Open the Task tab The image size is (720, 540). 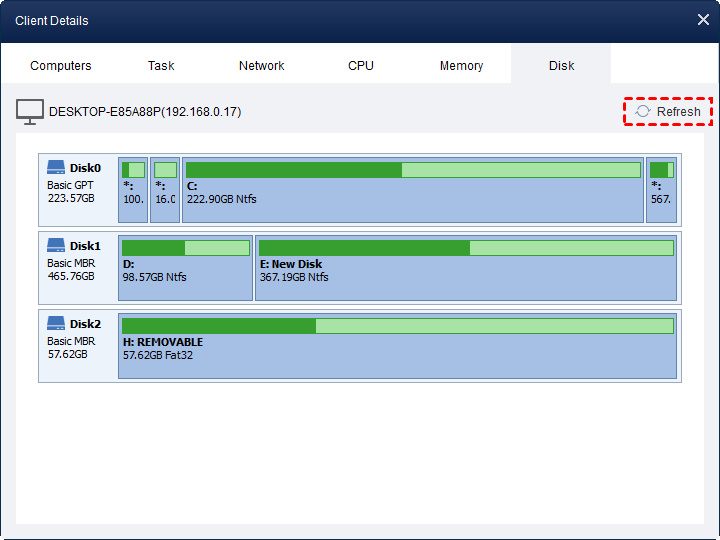161,66
